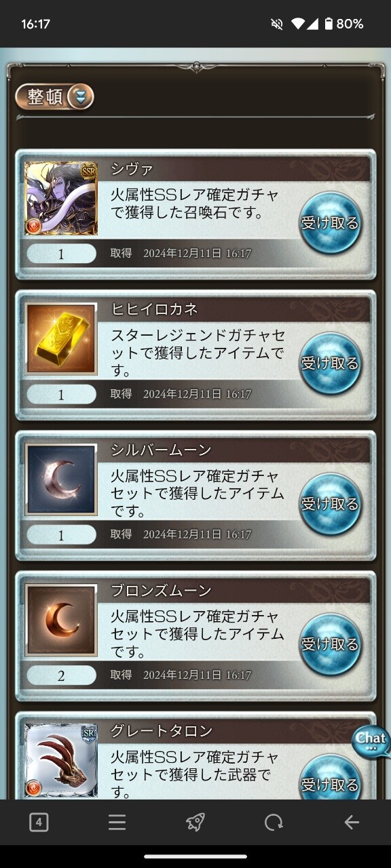Tap the blue arrow on 整頓 button

pyautogui.click(x=81, y=97)
